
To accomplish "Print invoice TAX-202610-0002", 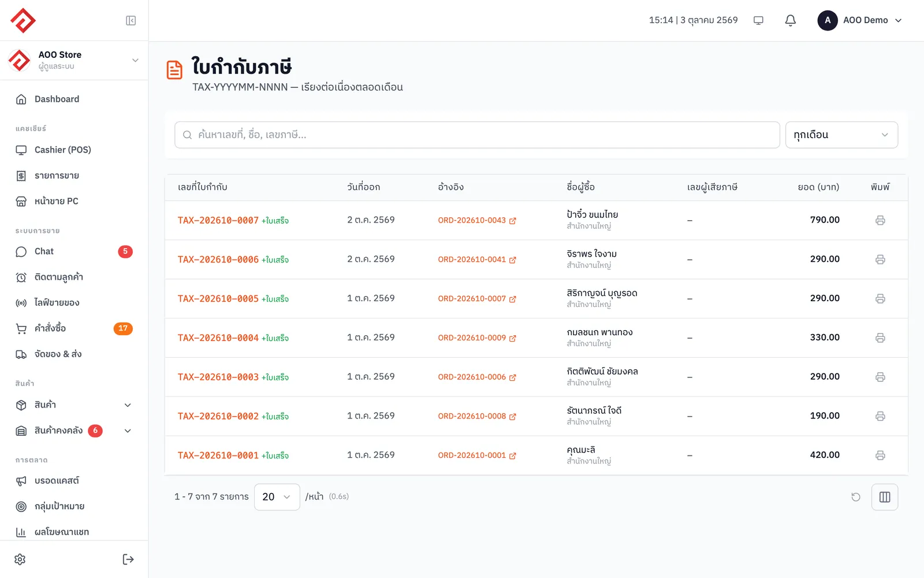I will point(880,416).
